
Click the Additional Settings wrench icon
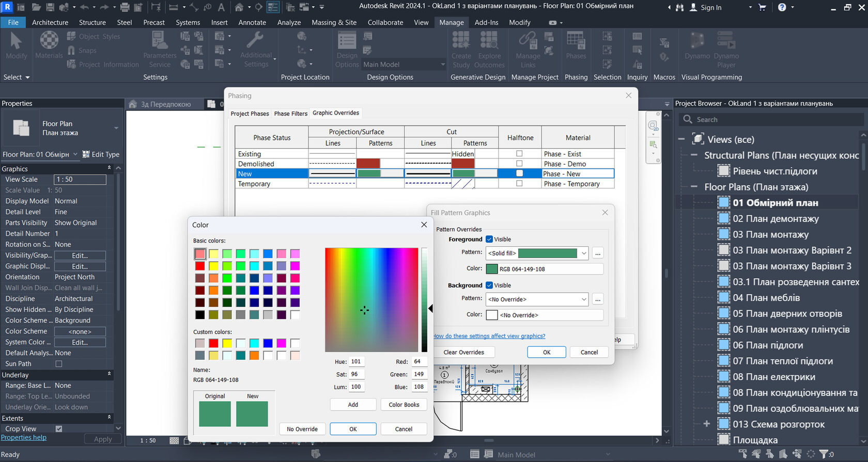[256, 41]
